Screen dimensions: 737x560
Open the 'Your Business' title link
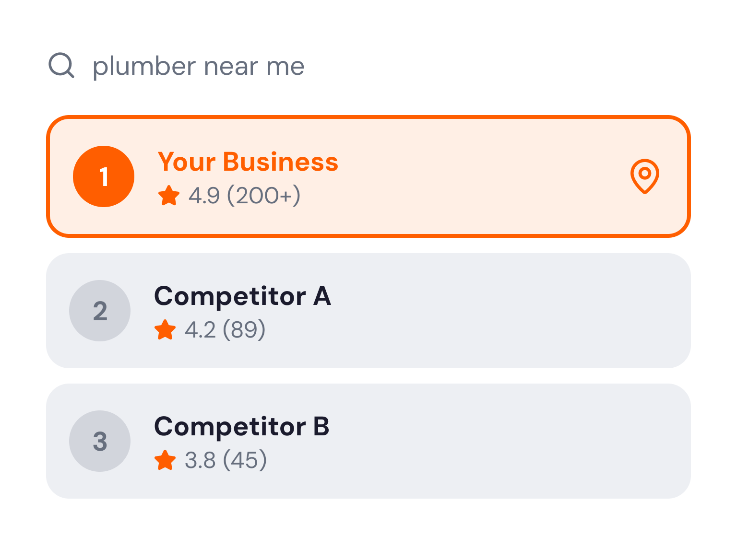248,162
